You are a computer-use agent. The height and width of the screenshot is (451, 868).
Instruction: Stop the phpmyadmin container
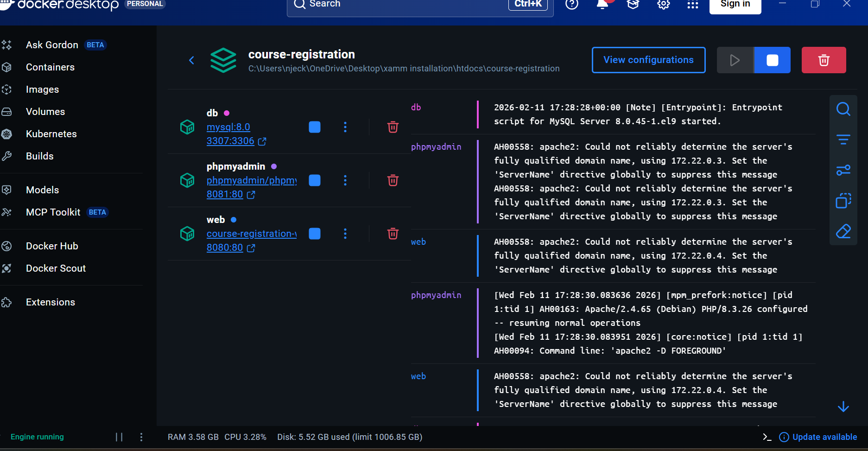[x=315, y=180]
